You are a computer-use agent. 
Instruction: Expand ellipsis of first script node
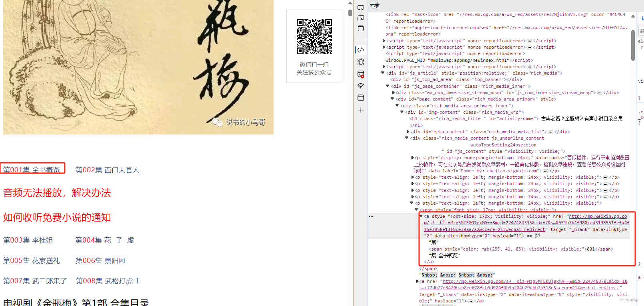529,41
